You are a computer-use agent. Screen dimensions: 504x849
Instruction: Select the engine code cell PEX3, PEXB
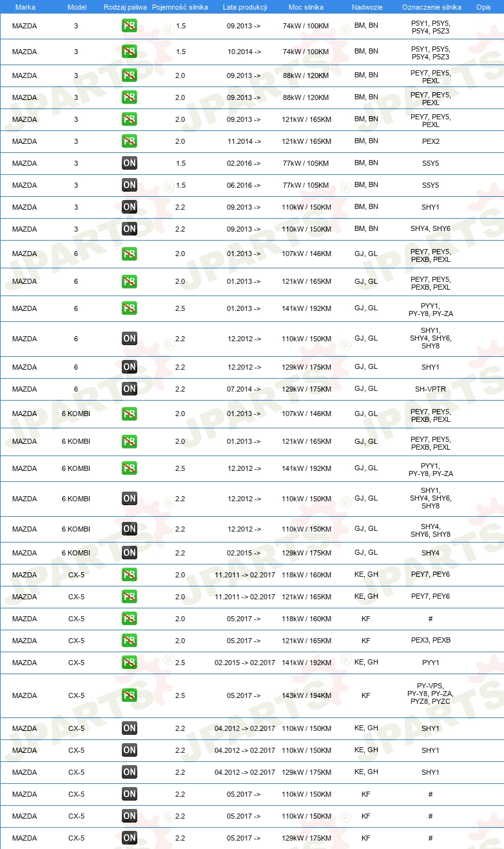coord(431,641)
